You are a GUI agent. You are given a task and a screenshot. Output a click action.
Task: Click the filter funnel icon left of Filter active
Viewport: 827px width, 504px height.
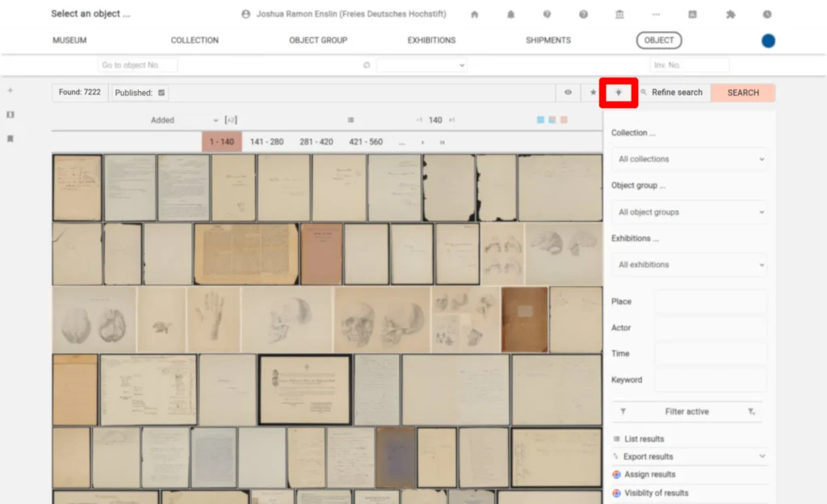pyautogui.click(x=623, y=411)
